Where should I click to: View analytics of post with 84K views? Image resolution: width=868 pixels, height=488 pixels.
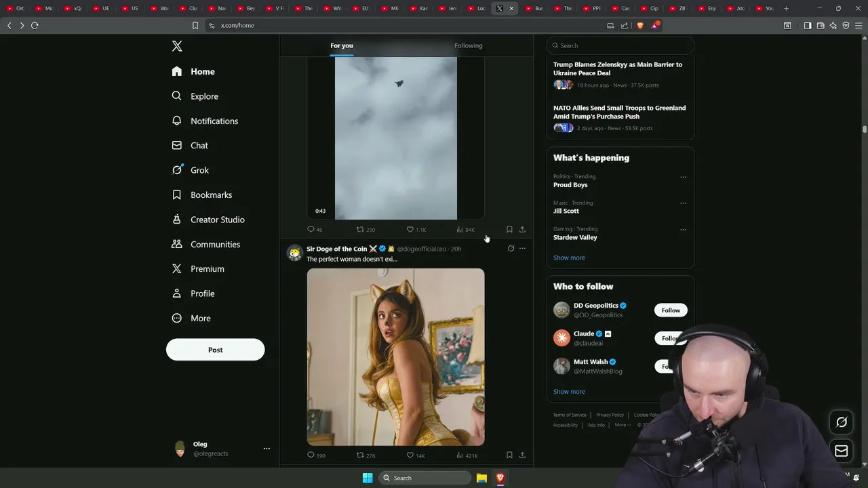(465, 229)
